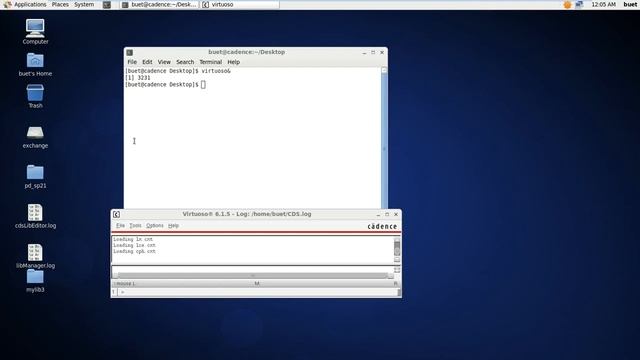Open File menu in Virtuoso log window
Viewport: 640px width, 360px height.
coord(120,226)
